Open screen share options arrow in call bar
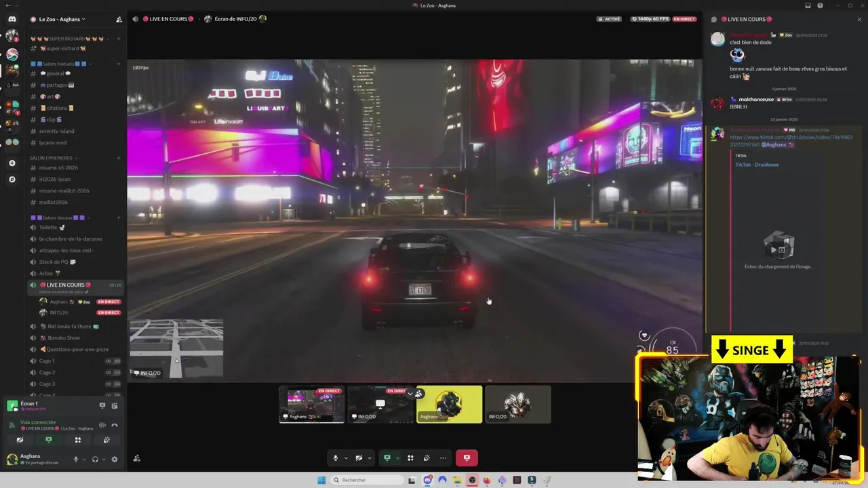Image resolution: width=868 pixels, height=488 pixels. [397, 458]
